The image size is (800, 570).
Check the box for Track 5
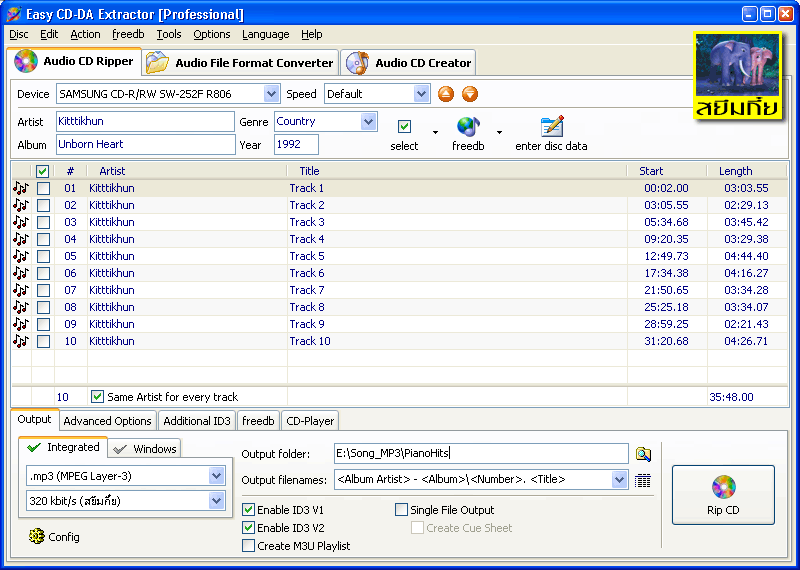[43, 256]
